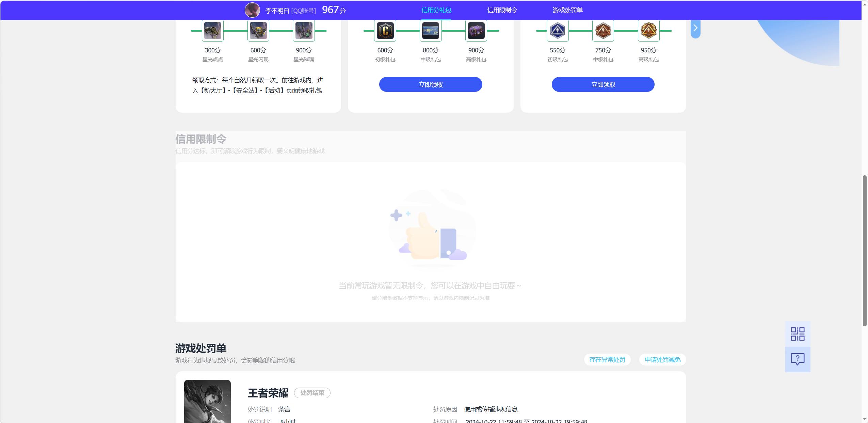The height and width of the screenshot is (423, 868).
Task: Click the 300分 星光点点 reward icon
Action: tap(213, 31)
